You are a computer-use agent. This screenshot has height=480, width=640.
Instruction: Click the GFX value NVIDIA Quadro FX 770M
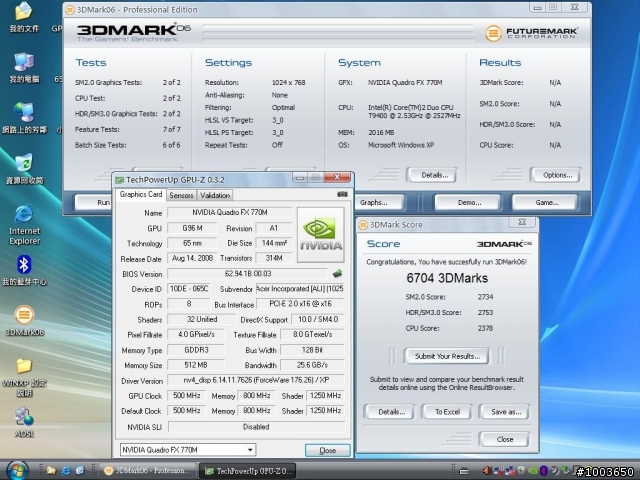405,82
